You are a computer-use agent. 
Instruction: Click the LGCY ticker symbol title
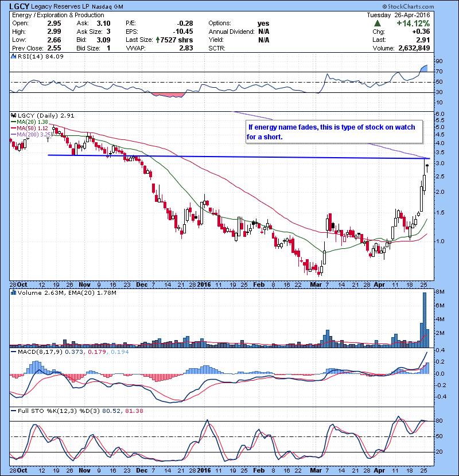[x=19, y=6]
